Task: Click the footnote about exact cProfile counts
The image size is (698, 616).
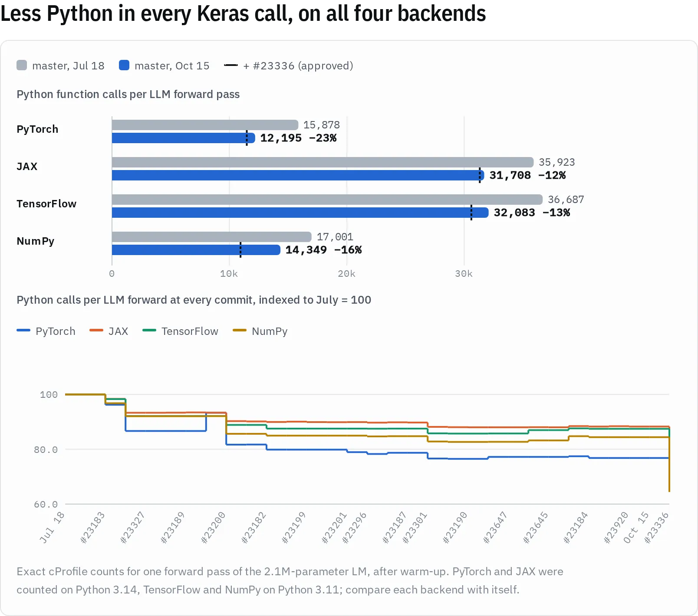Action: click(x=290, y=580)
